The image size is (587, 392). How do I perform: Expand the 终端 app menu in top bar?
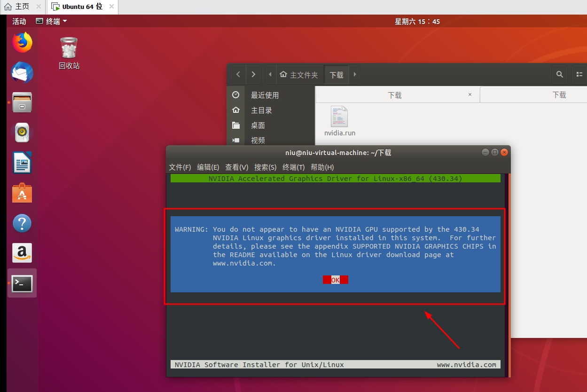tap(52, 21)
